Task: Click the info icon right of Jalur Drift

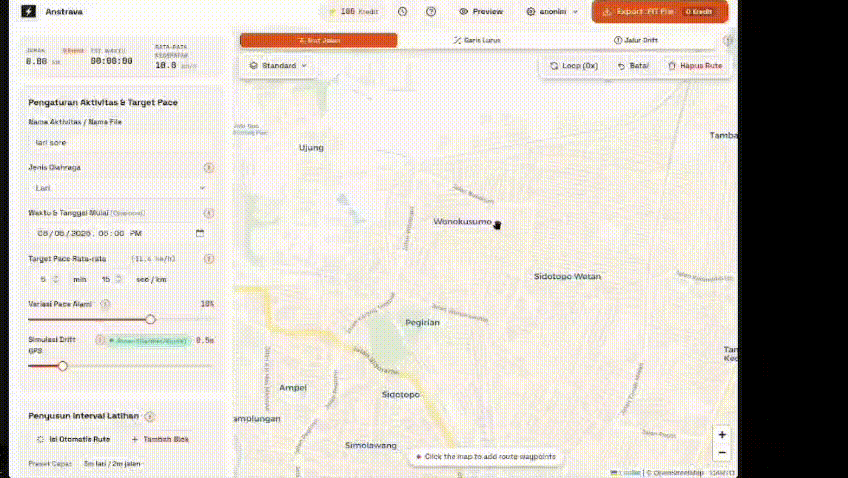Action: click(x=728, y=40)
